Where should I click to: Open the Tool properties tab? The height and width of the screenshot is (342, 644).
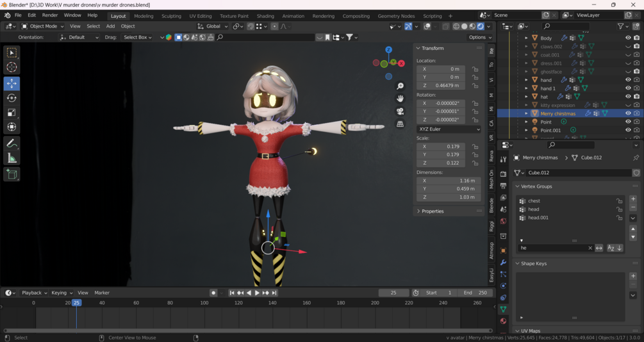click(x=503, y=159)
